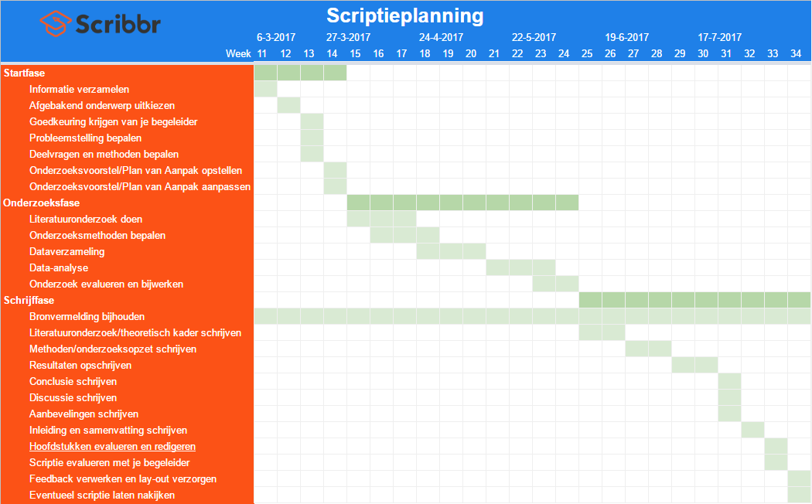Click the Informatie verzamelen task label
The height and width of the screenshot is (504, 812).
click(x=79, y=90)
